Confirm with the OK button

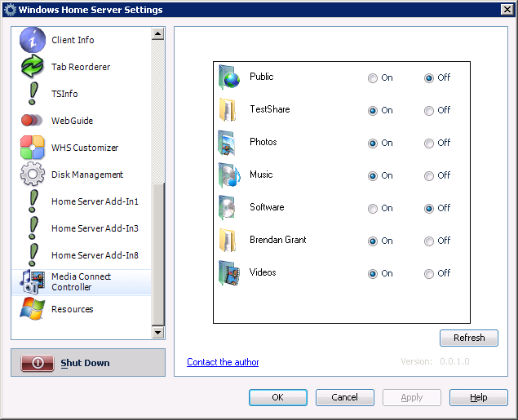(278, 397)
